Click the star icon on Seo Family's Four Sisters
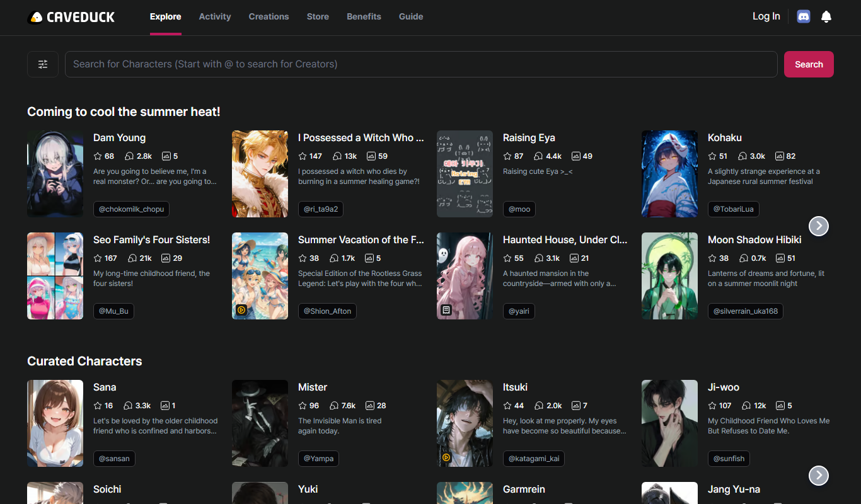Screen dimensions: 861x504 click(x=98, y=258)
